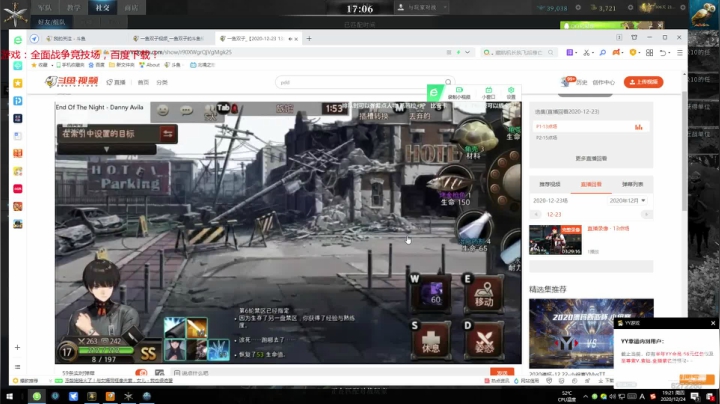Image resolution: width=720 pixels, height=404 pixels.
Task: Select the 直播回看 tab in sidebar
Action: coord(591,184)
